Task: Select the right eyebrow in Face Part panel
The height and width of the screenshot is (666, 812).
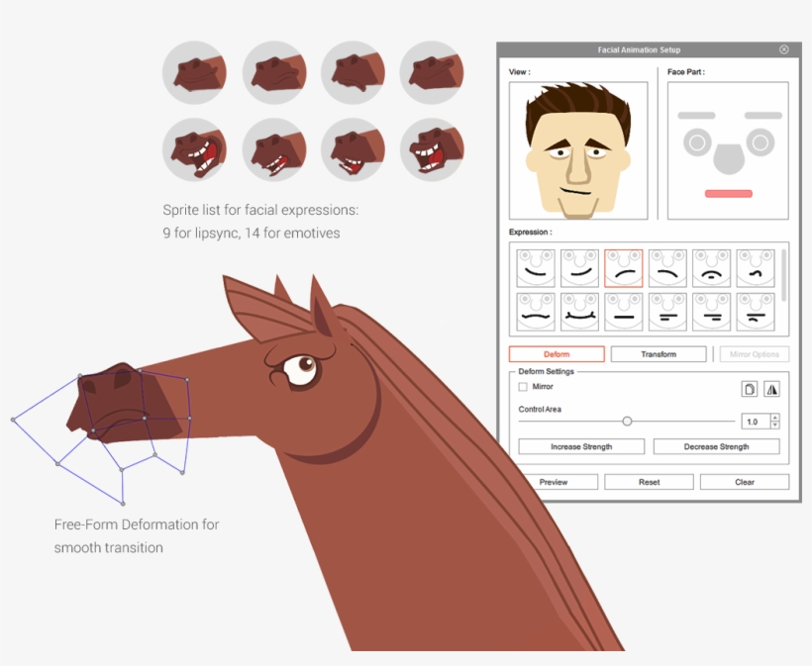Action: (763, 115)
